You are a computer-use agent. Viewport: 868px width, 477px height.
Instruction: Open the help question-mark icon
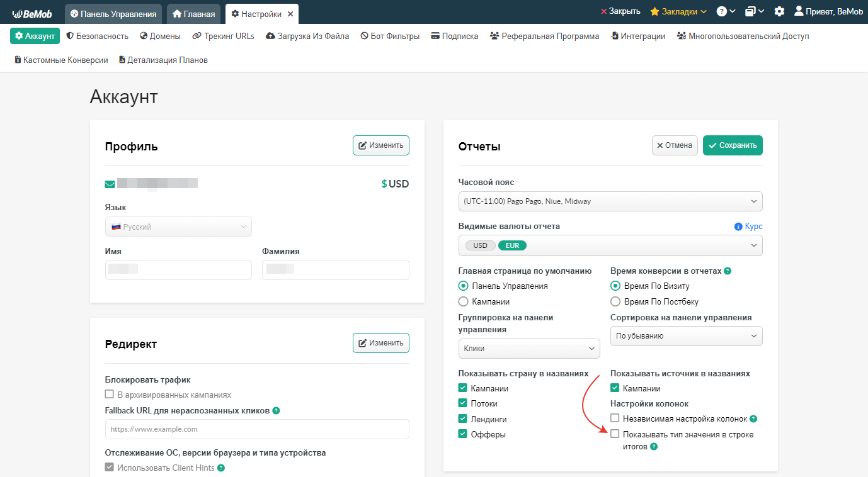(722, 11)
